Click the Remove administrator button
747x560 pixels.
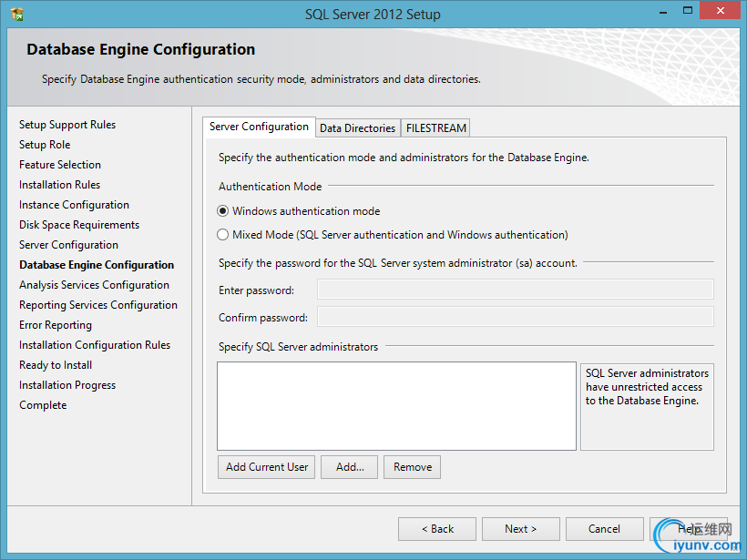click(x=413, y=467)
